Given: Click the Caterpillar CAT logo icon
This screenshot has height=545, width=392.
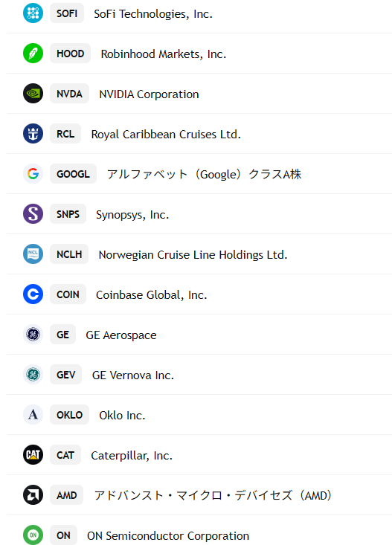Looking at the screenshot, I should (x=33, y=455).
